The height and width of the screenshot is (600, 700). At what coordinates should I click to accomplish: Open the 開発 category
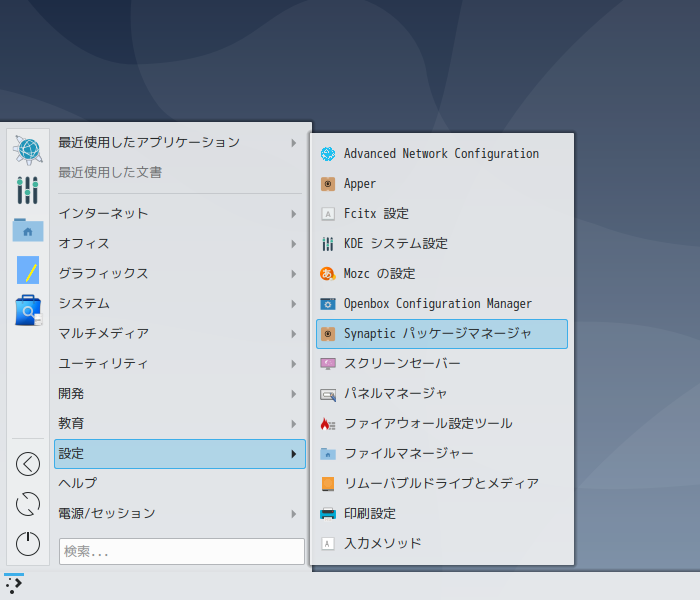(180, 394)
